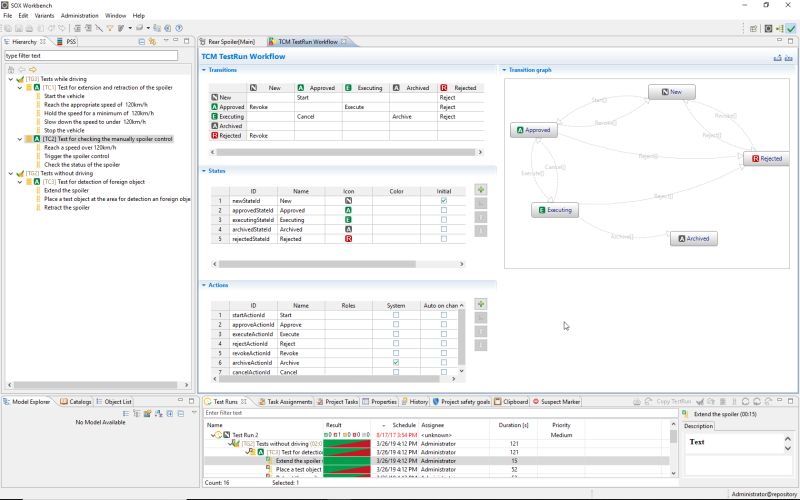This screenshot has width=800, height=500.
Task: Click the list view icon in Model Explorer toolbar
Action: click(x=126, y=413)
